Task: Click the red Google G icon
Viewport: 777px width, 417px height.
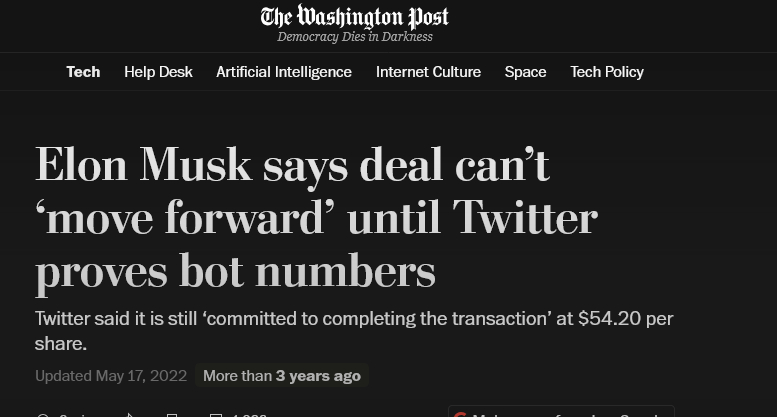Action: pyautogui.click(x=460, y=414)
